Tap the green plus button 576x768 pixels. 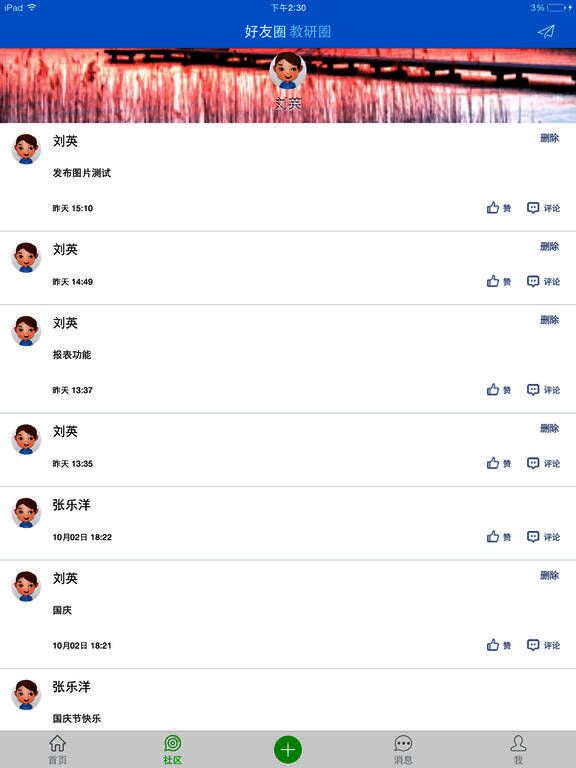pos(288,749)
